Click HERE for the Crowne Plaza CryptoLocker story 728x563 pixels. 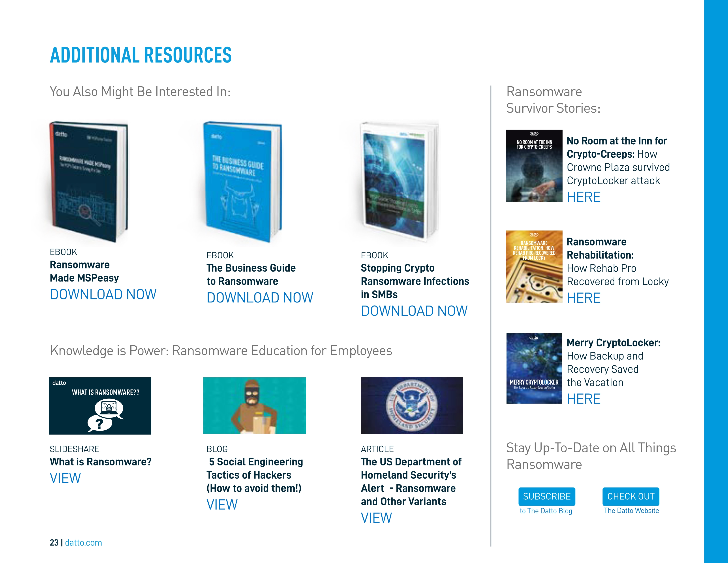click(x=584, y=197)
